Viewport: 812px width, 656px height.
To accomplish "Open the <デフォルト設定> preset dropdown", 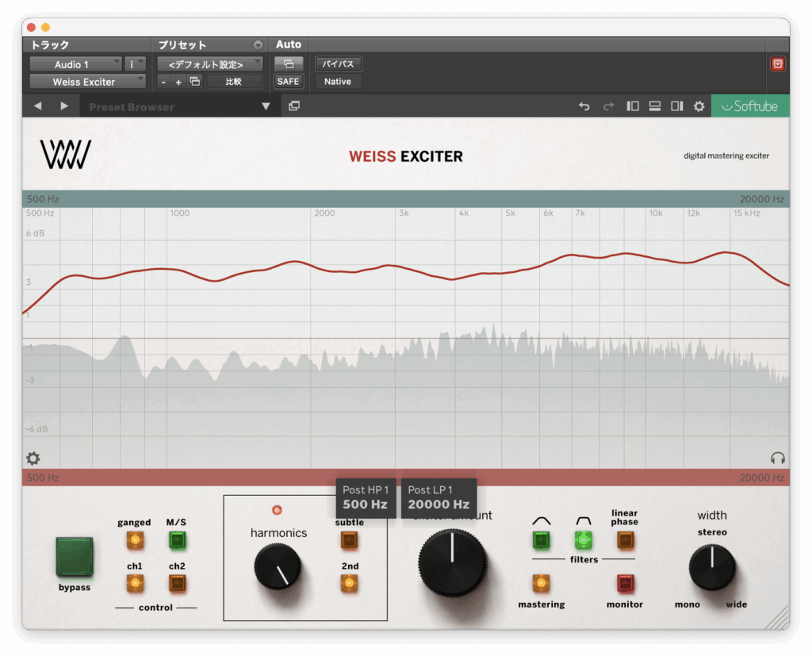I will click(x=210, y=64).
